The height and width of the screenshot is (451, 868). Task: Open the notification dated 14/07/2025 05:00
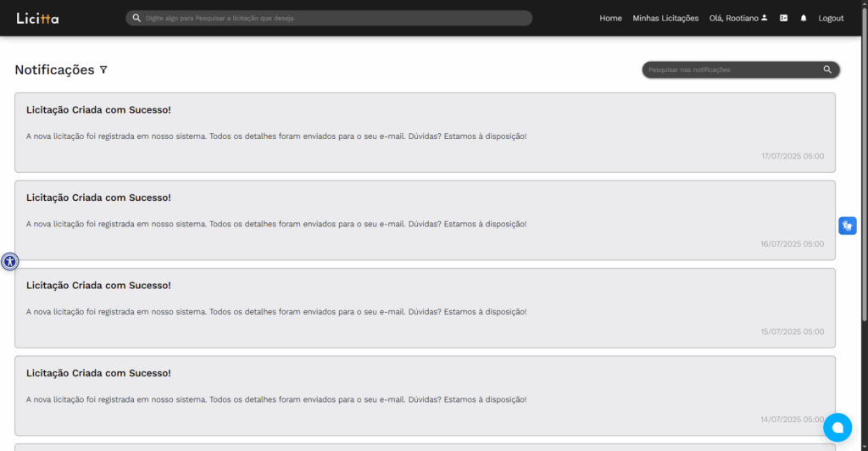click(425, 396)
